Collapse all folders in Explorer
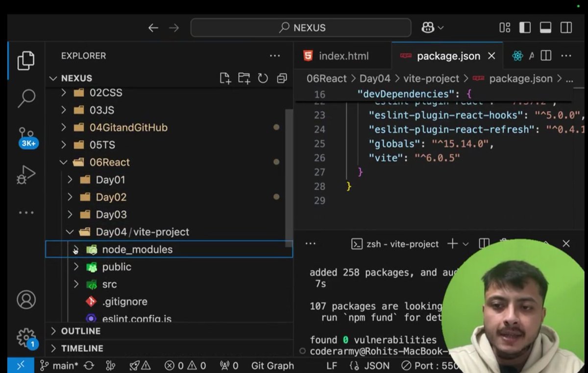The height and width of the screenshot is (373, 588). [x=282, y=78]
